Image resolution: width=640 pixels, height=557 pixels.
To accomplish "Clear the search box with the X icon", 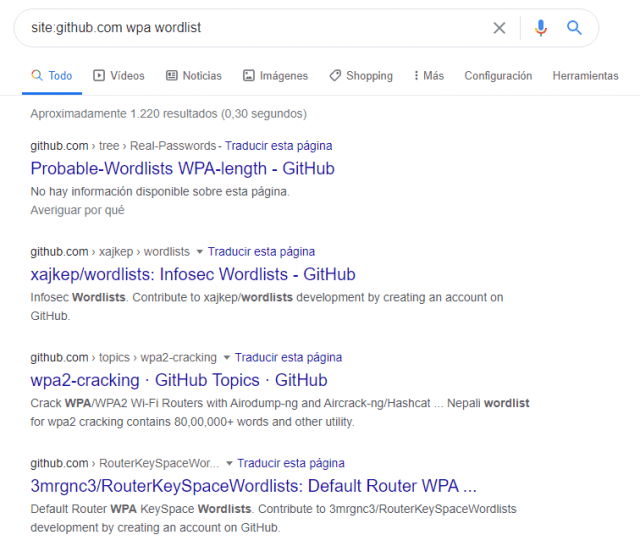I will (499, 28).
